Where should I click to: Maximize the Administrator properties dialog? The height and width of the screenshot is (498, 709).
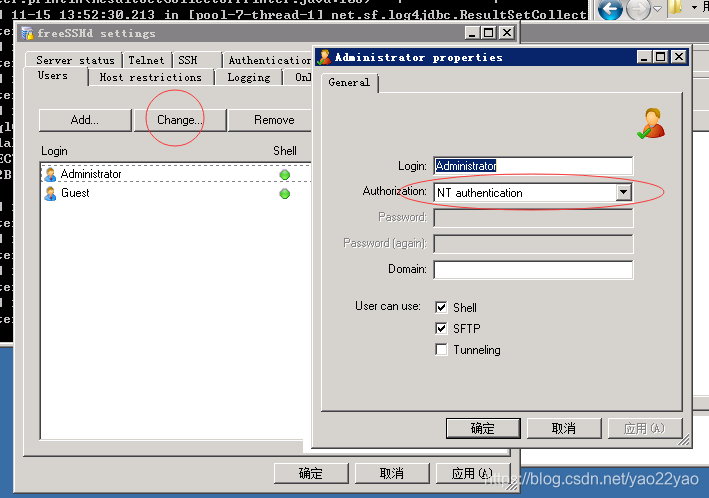tap(661, 57)
